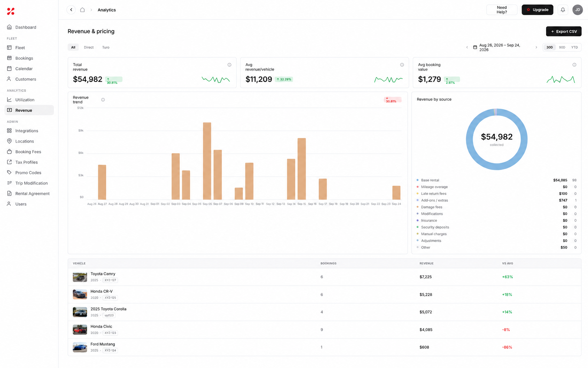
Task: Click the Honda CR-V vehicle name
Action: (101, 292)
